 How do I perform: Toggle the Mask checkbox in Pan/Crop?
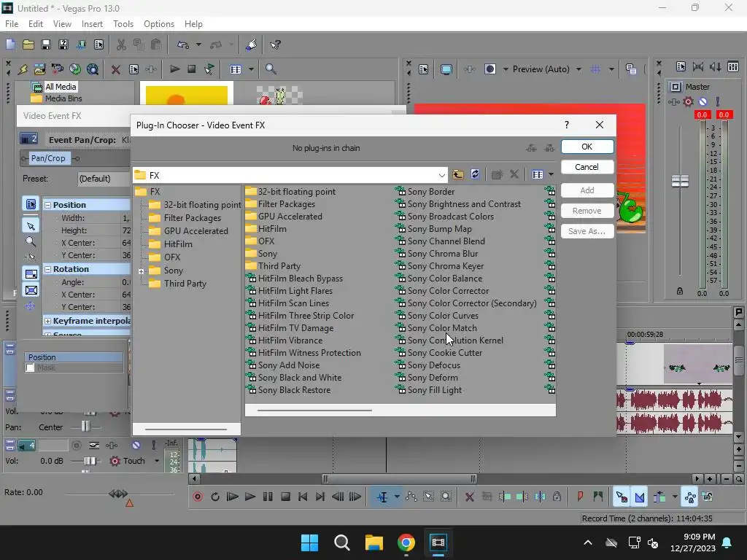coord(31,367)
